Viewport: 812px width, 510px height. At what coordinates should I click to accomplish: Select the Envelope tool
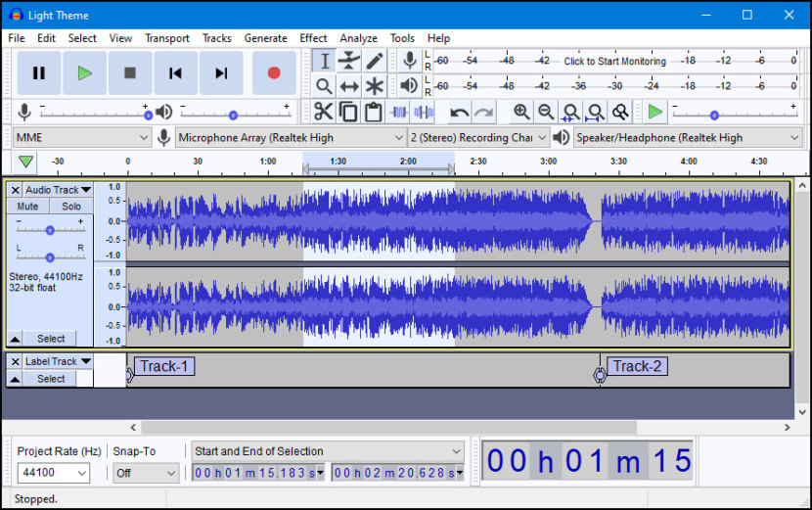pyautogui.click(x=349, y=61)
